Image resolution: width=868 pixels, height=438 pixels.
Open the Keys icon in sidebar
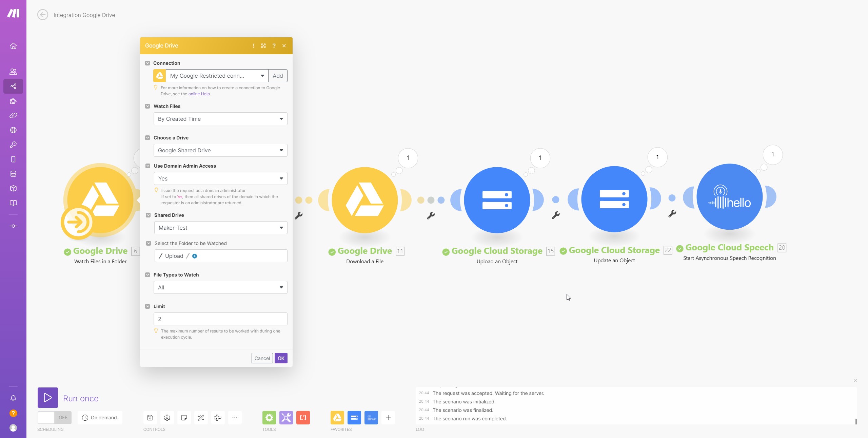tap(13, 145)
